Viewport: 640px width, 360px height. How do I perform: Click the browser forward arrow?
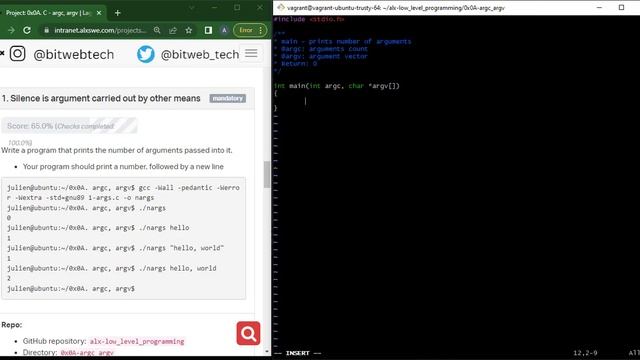[x=11, y=30]
